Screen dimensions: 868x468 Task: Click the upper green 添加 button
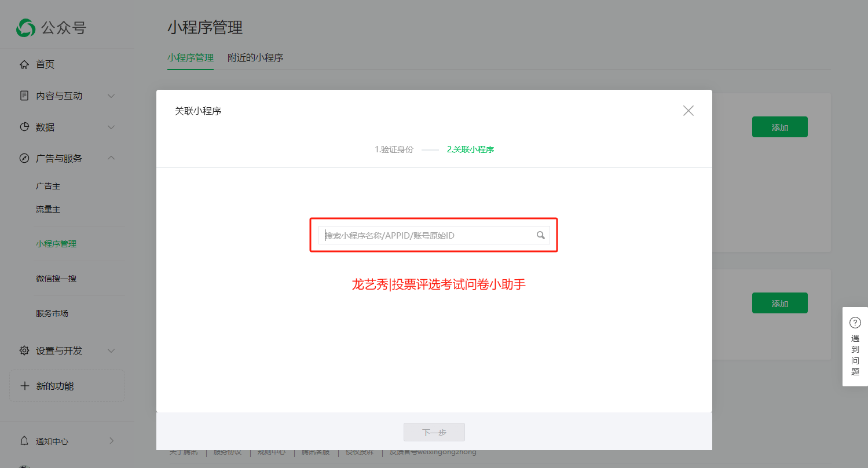point(779,127)
